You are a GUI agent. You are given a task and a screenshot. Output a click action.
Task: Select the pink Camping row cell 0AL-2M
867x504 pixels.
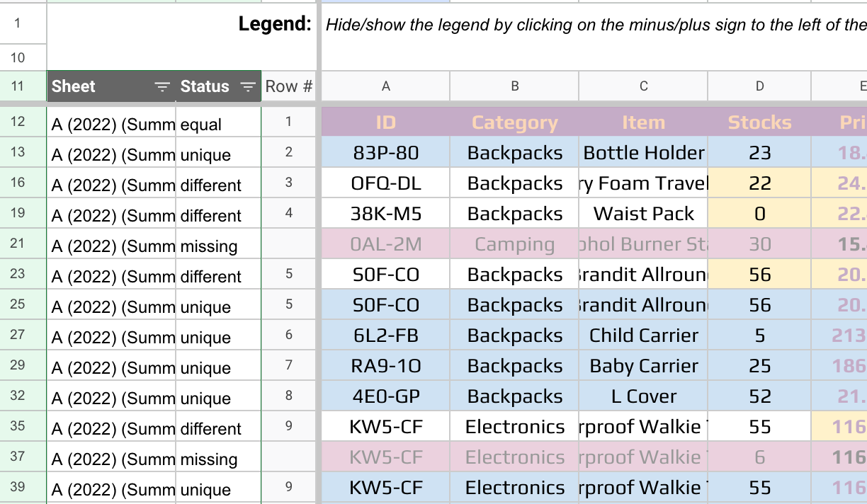[x=385, y=244]
